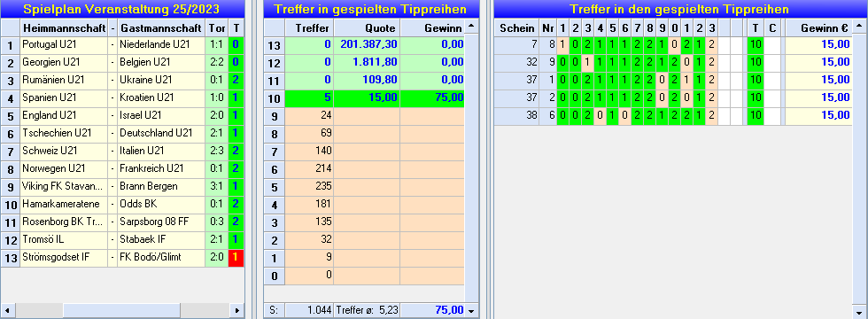This screenshot has width=868, height=319.
Task: Select ticket row Schein 38 Nr 6
Action: (672, 116)
